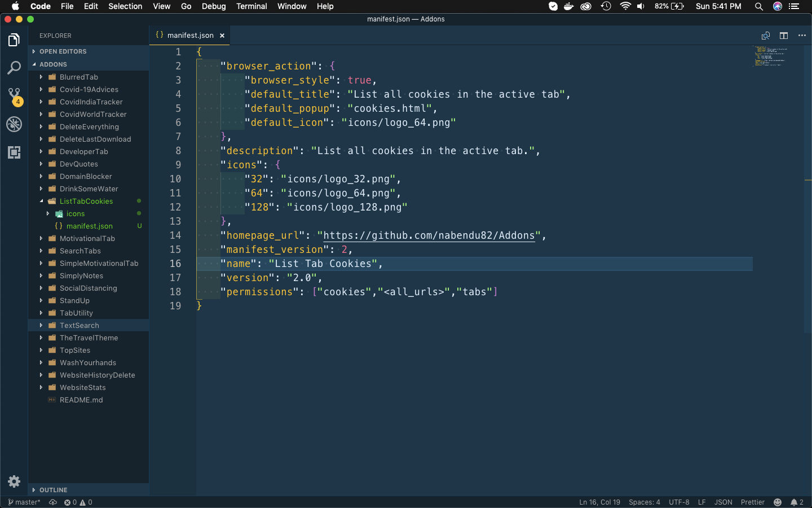Open the Terminal menu
The width and height of the screenshot is (812, 508).
[x=251, y=6]
